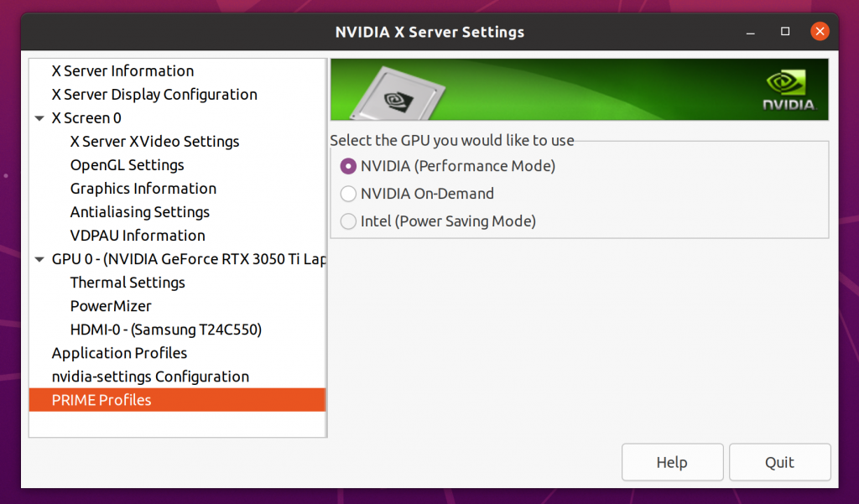Select the X Screen 0 entry
The image size is (859, 504).
[86, 118]
